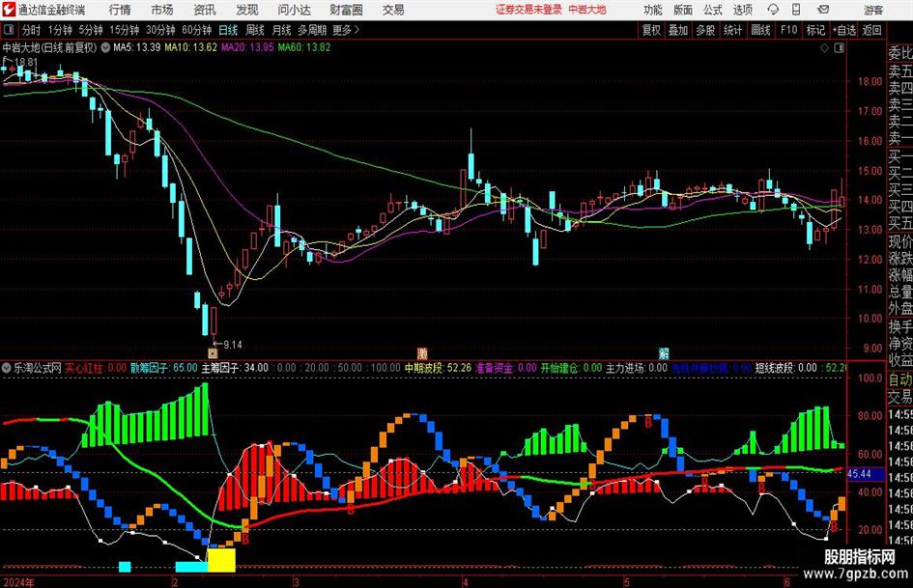Click the 证券交易未登录 login link
Image resolution: width=913 pixels, height=588 pixels.
pyautogui.click(x=528, y=10)
